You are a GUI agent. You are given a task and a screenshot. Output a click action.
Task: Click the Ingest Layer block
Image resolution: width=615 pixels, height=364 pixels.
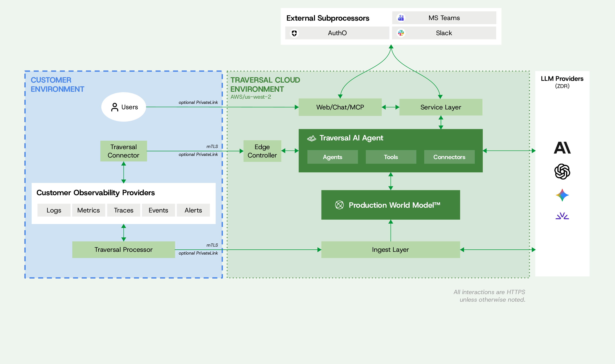390,249
